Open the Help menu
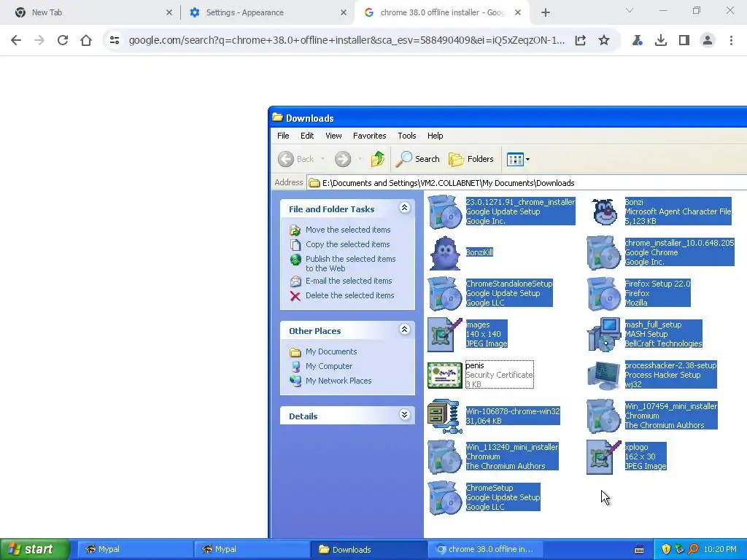This screenshot has width=747, height=560. click(x=435, y=136)
